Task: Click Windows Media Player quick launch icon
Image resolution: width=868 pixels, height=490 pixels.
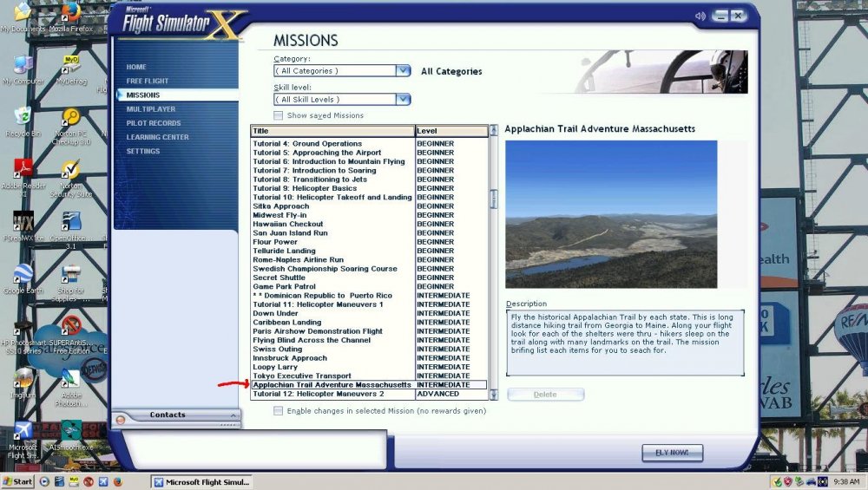Action: [45, 481]
